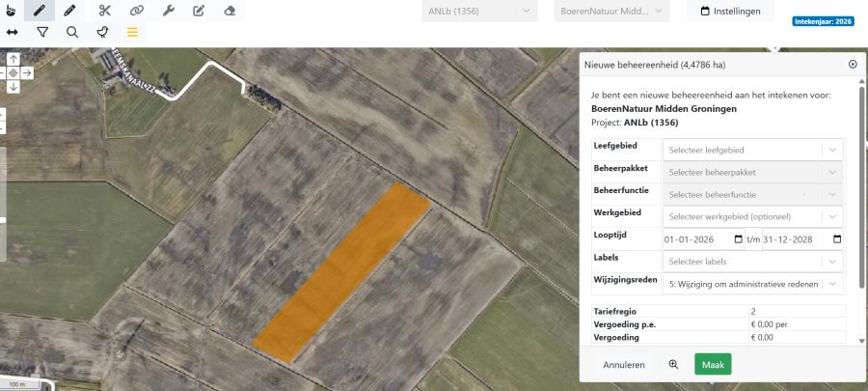
Task: Select the scissors cut tool
Action: coord(105,11)
